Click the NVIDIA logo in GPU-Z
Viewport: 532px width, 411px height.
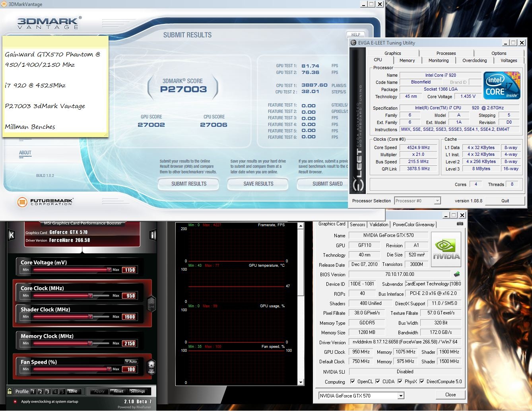click(446, 250)
